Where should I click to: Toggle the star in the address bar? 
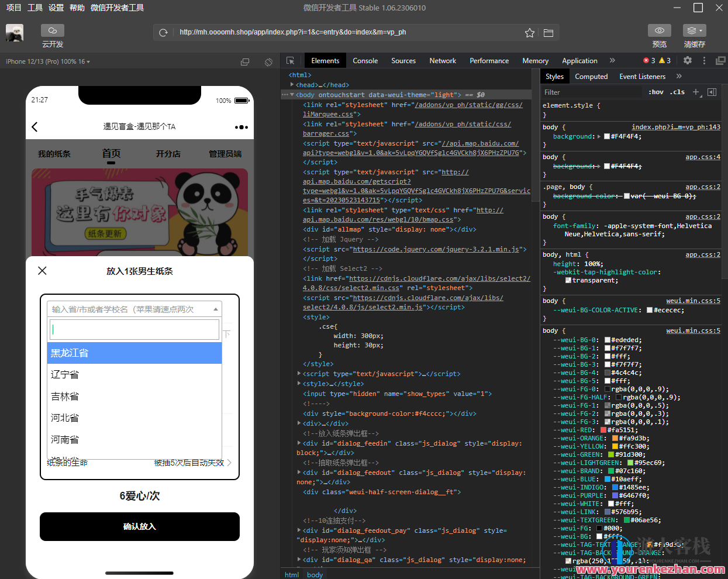pos(529,33)
